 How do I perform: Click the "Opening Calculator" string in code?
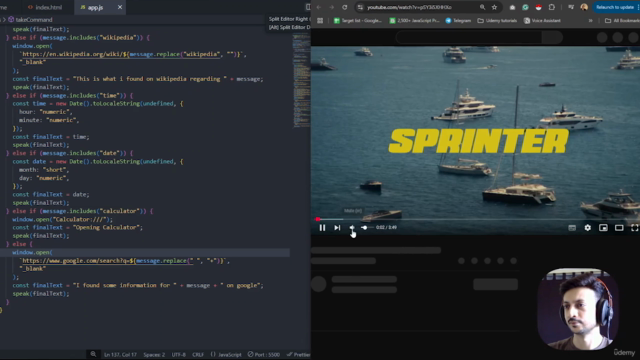pos(107,227)
